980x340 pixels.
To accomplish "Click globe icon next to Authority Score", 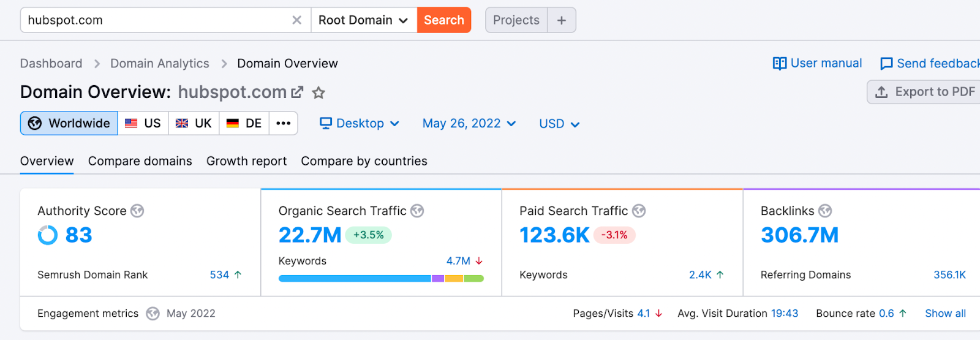I will point(137,211).
